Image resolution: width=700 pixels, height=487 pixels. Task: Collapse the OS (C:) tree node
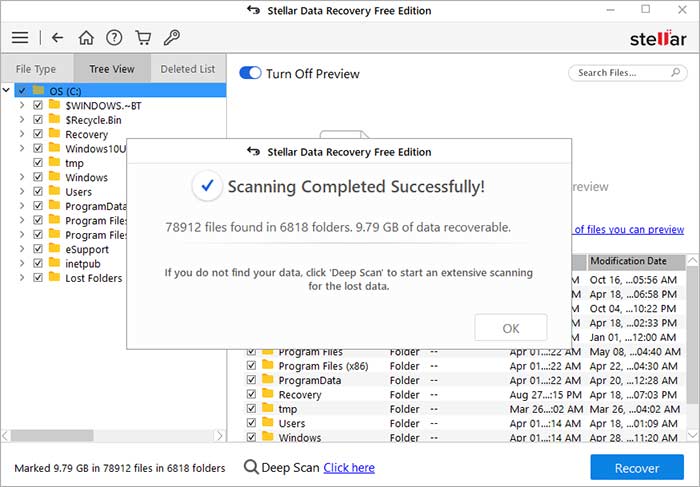[x=6, y=91]
